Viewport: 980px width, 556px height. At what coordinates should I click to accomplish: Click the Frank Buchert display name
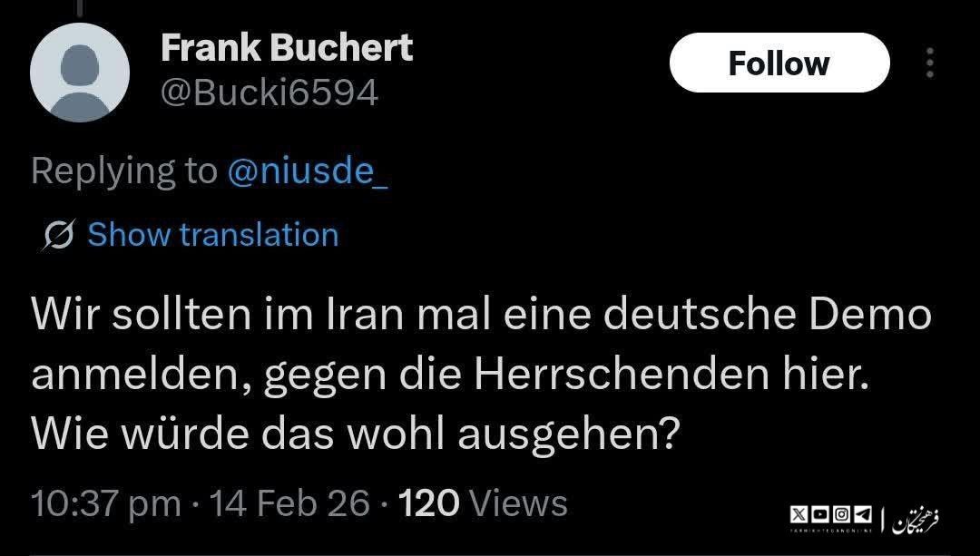click(x=287, y=48)
